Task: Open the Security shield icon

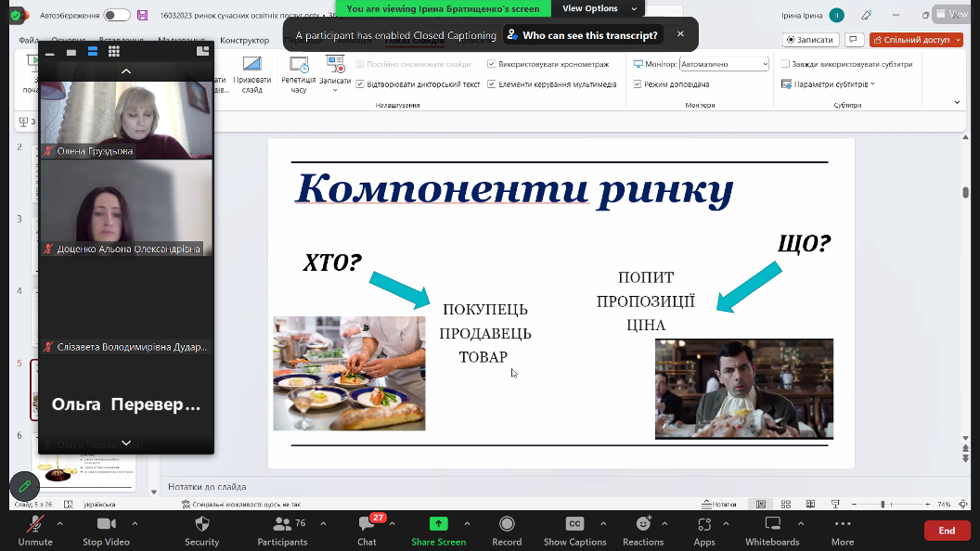Action: [201, 524]
